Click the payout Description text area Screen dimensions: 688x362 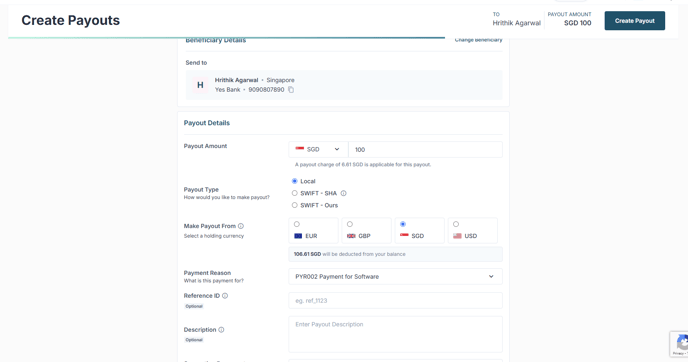click(395, 334)
